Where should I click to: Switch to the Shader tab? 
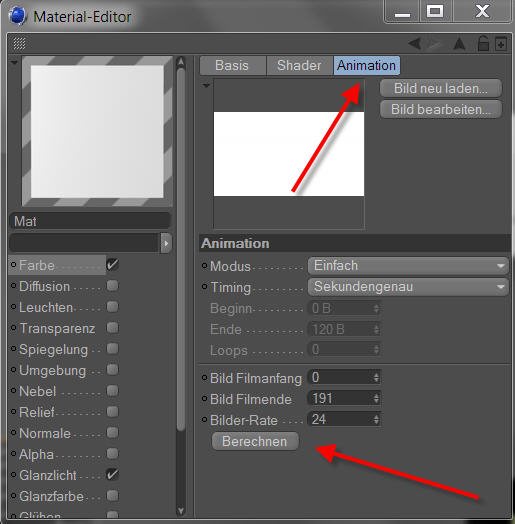pos(299,66)
